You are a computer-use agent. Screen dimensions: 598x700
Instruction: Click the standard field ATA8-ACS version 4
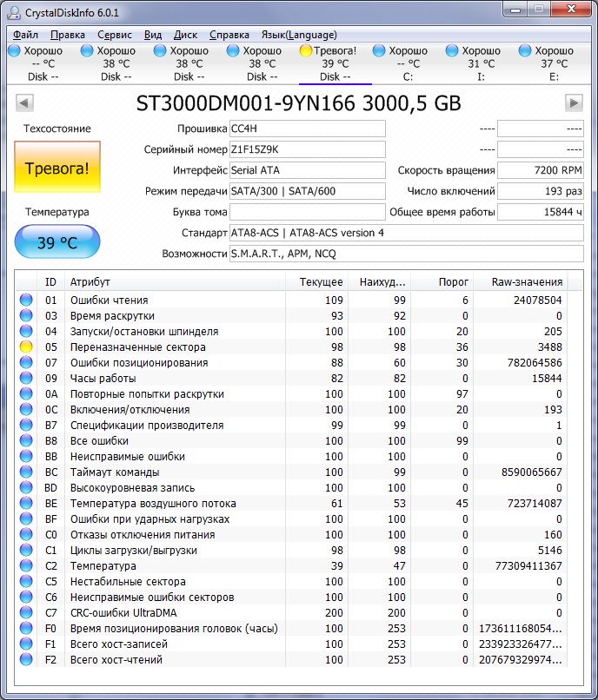pos(407,233)
